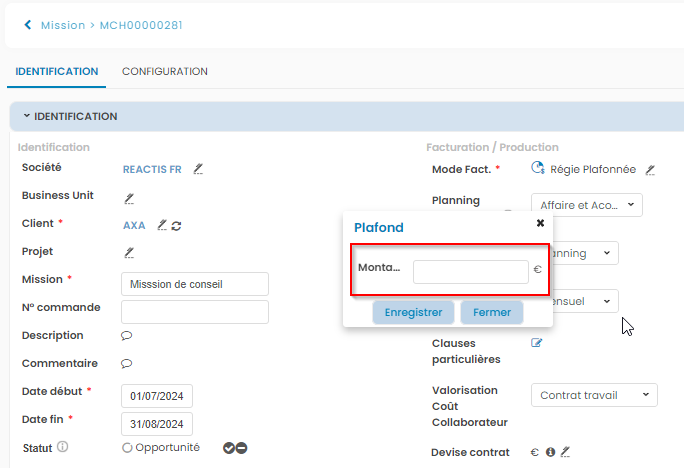This screenshot has width=684, height=468.
Task: Click into the Montant input field
Action: (x=470, y=271)
